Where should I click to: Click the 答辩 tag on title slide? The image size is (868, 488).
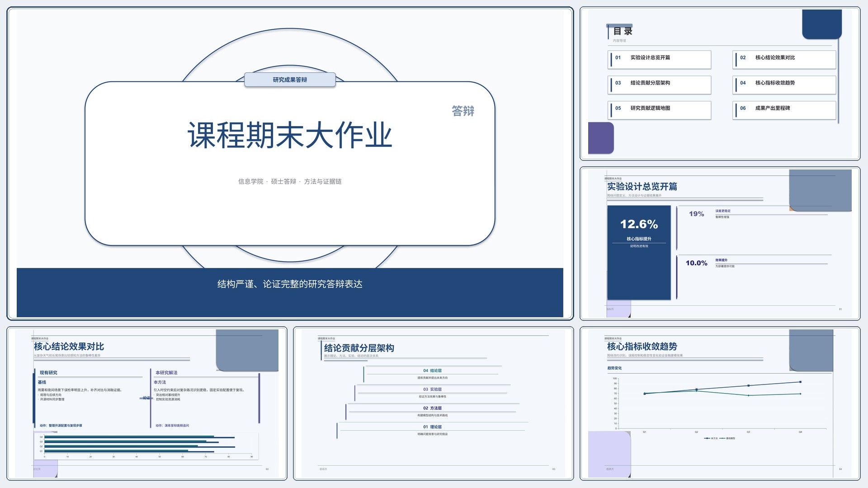(x=463, y=111)
